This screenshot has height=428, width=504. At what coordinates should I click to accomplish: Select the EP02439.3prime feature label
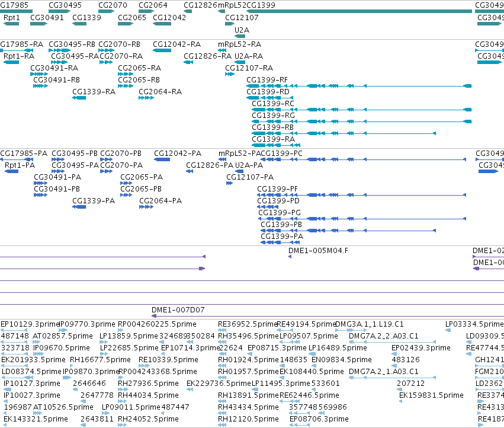coord(421,348)
